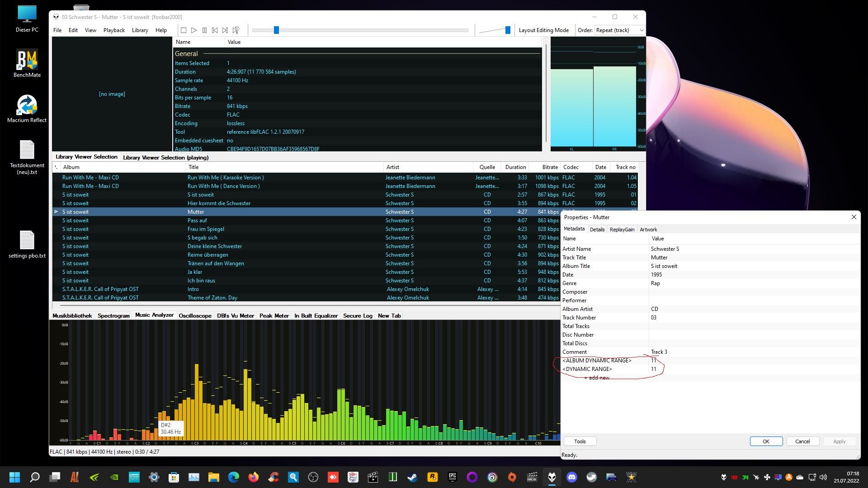Open Firefox from the taskbar
Viewport: 868px width, 488px height.
[x=253, y=477]
